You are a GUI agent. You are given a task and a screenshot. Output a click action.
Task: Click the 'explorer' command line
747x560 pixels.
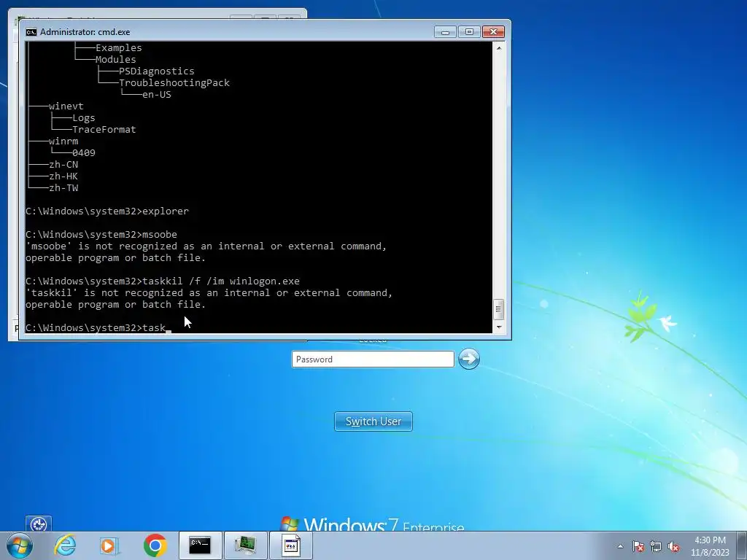click(107, 211)
